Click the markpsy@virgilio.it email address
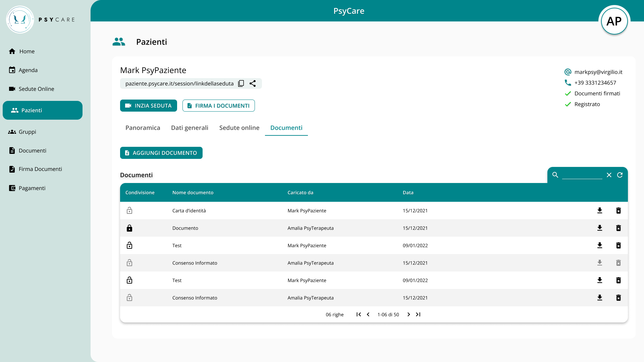644x362 pixels. [x=598, y=72]
